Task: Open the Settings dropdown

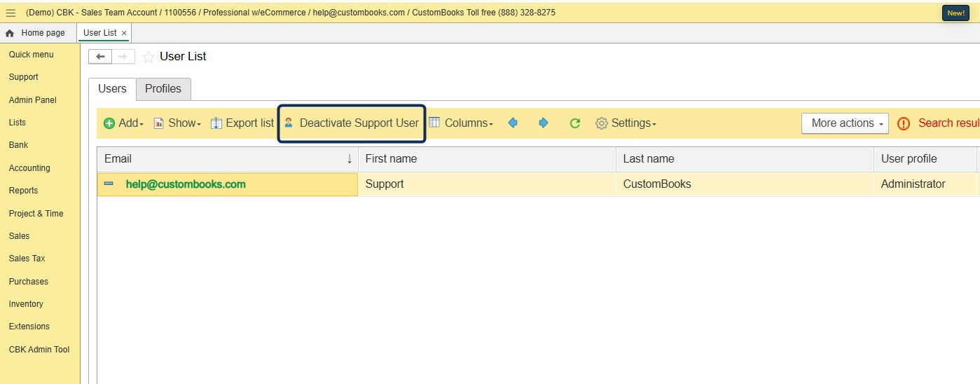Action: tap(626, 123)
